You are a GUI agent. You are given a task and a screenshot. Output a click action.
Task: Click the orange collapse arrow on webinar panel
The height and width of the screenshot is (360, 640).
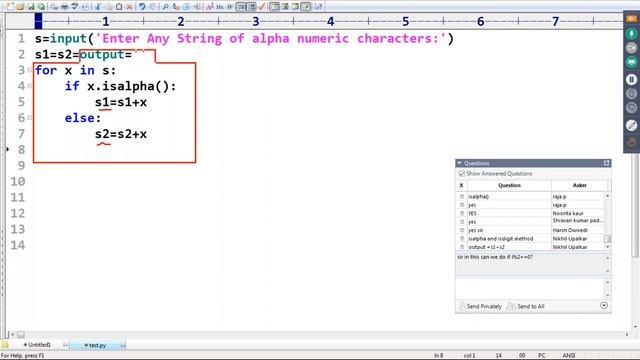pyautogui.click(x=631, y=19)
